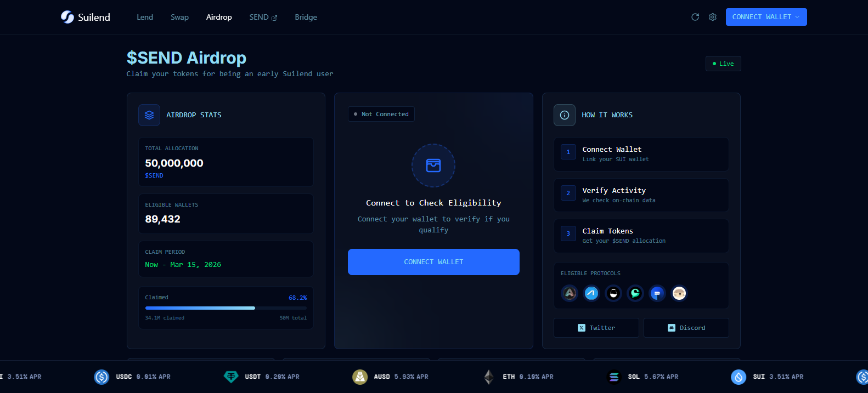
Task: Click the '$SEND' label under total allocation
Action: 154,175
